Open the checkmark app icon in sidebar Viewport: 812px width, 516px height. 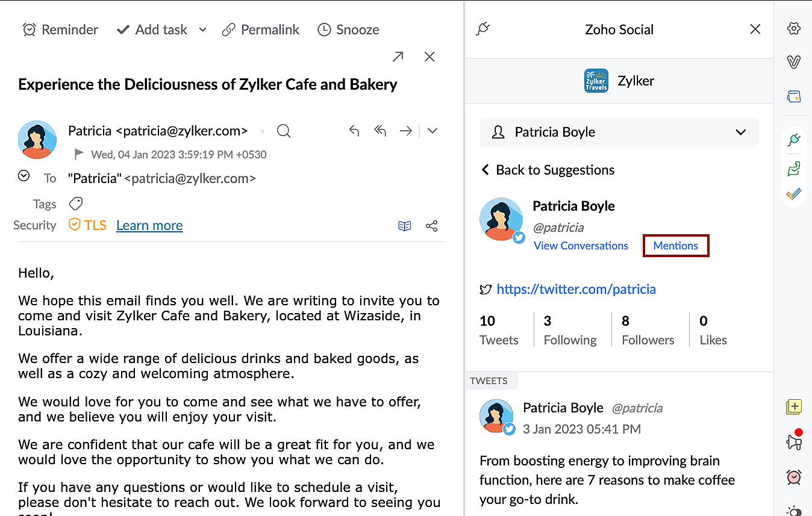pos(794,61)
